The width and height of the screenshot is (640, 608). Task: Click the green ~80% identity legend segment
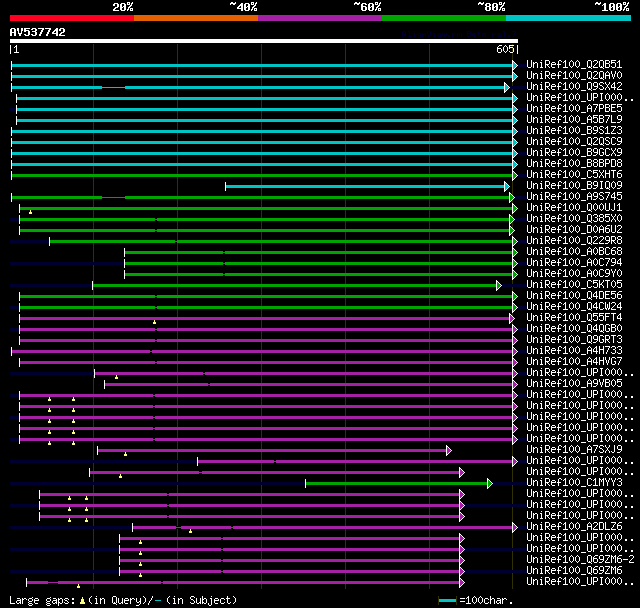click(x=444, y=18)
